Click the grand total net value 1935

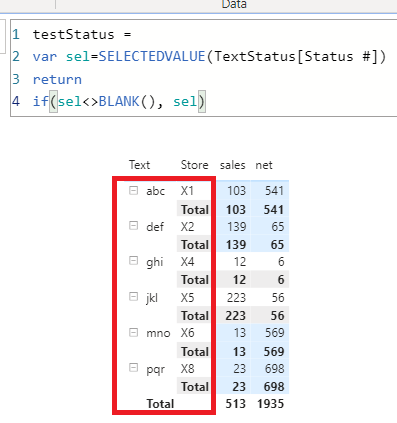[271, 404]
